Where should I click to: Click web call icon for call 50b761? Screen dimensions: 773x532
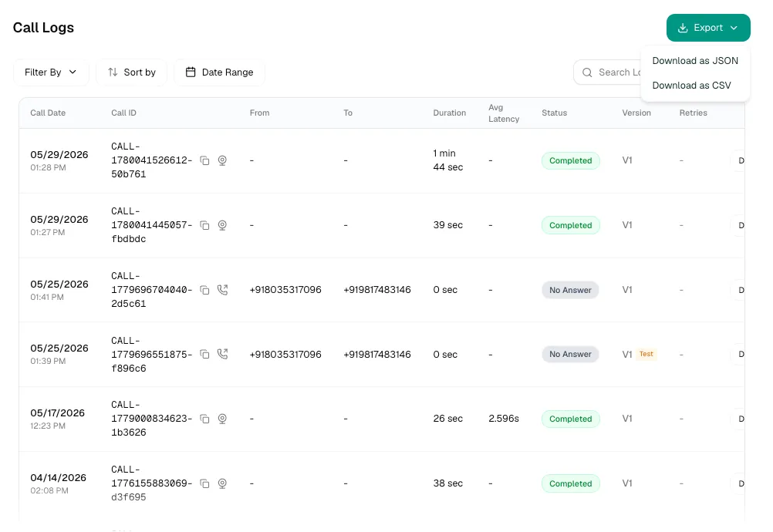tap(222, 160)
